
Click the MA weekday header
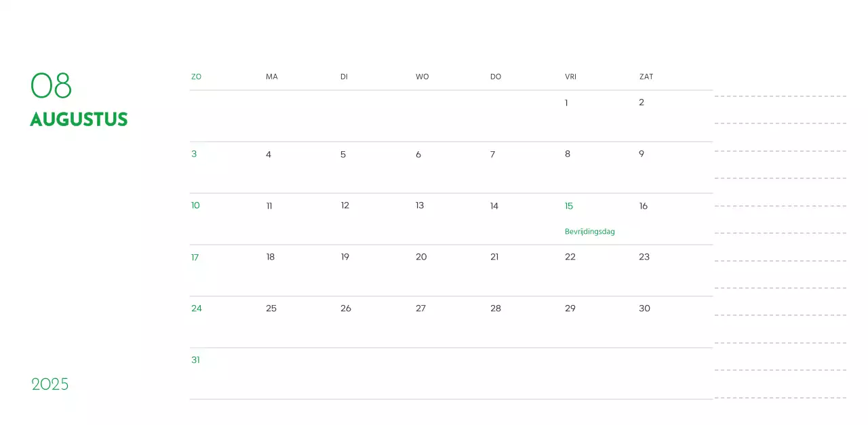272,77
